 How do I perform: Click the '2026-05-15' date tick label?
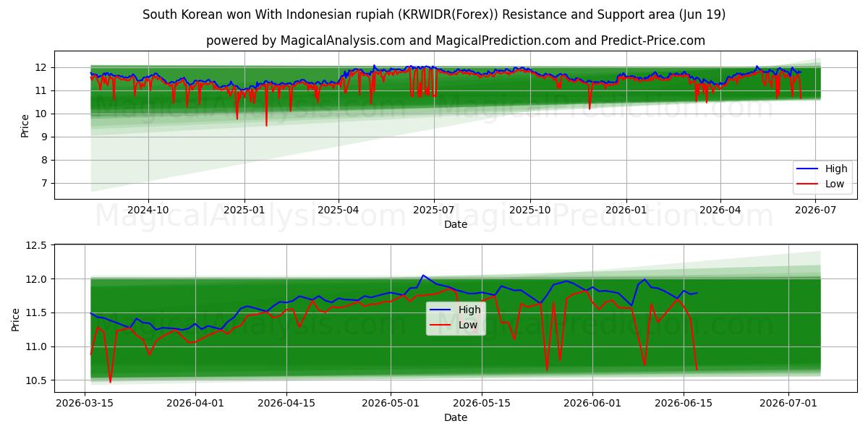pyautogui.click(x=482, y=404)
